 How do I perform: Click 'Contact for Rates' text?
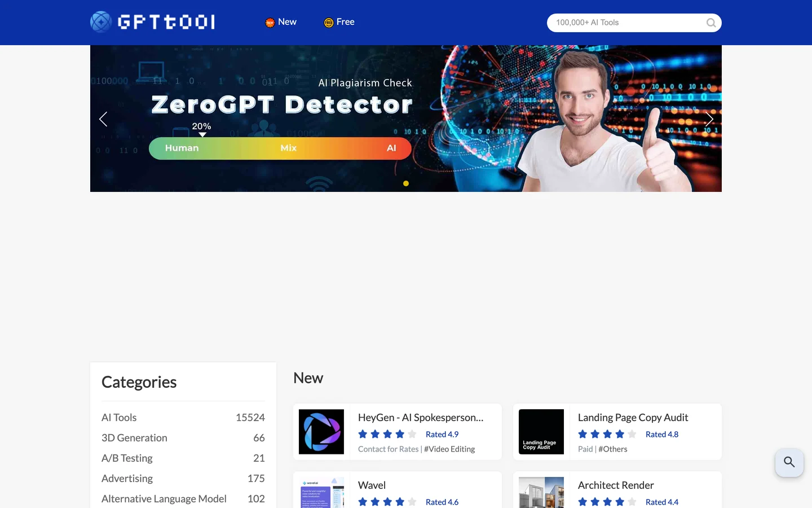388,449
